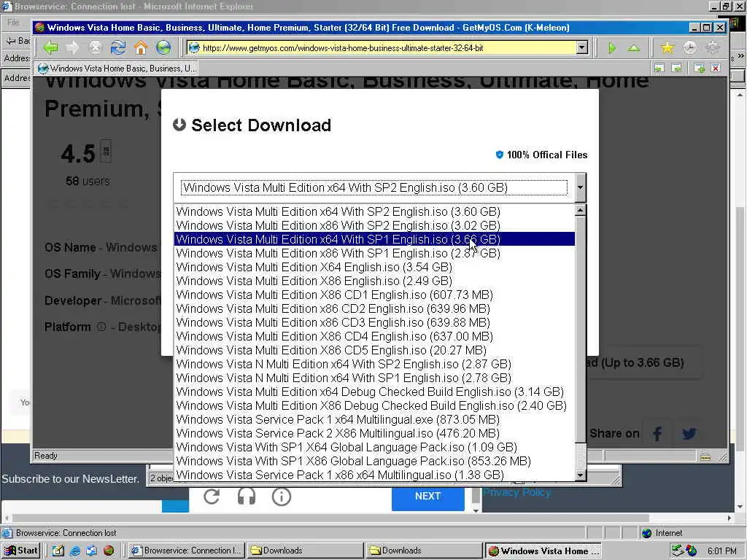Viewport: 747px width, 560px height.
Task: Choose Vista N x64 With SP1 (2.78 GB)
Action: click(x=374, y=378)
